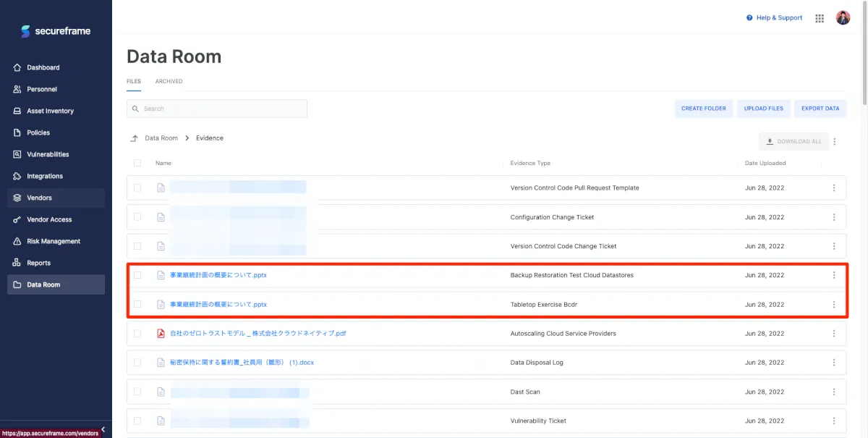The image size is (868, 438).
Task: Click the PDF file icon in Autoscaling row
Action: point(161,334)
